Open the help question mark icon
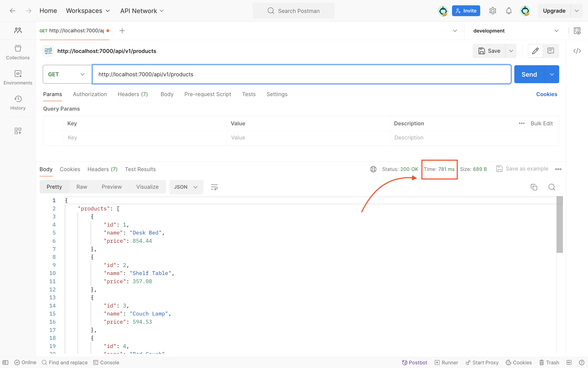588x368 pixels. 582,362
